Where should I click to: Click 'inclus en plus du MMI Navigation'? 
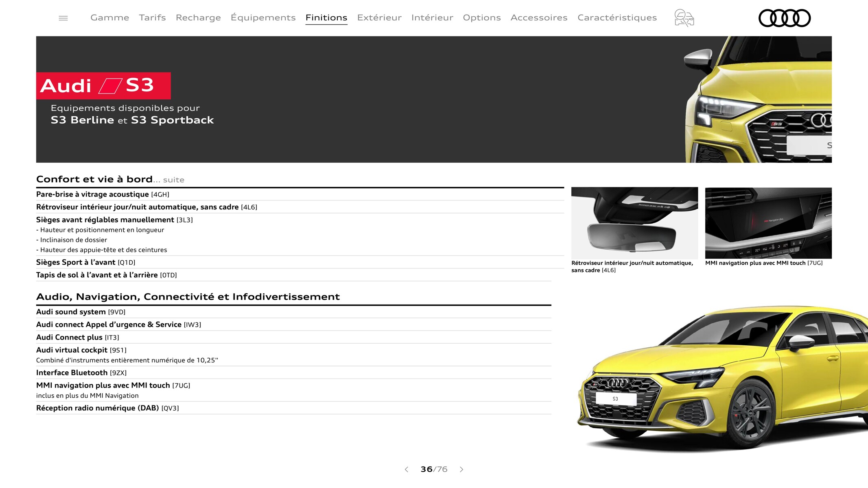click(87, 396)
